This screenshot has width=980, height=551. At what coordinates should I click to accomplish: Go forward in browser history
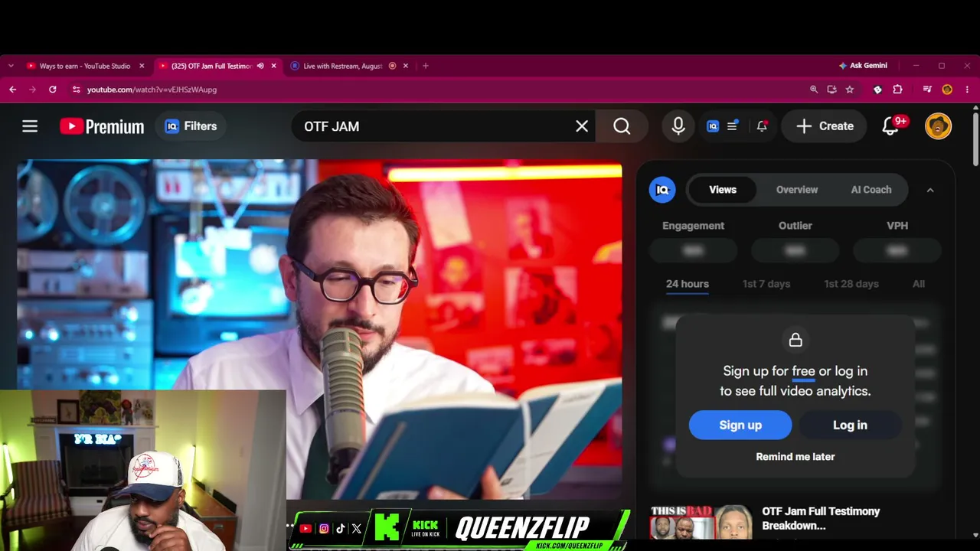(x=32, y=90)
